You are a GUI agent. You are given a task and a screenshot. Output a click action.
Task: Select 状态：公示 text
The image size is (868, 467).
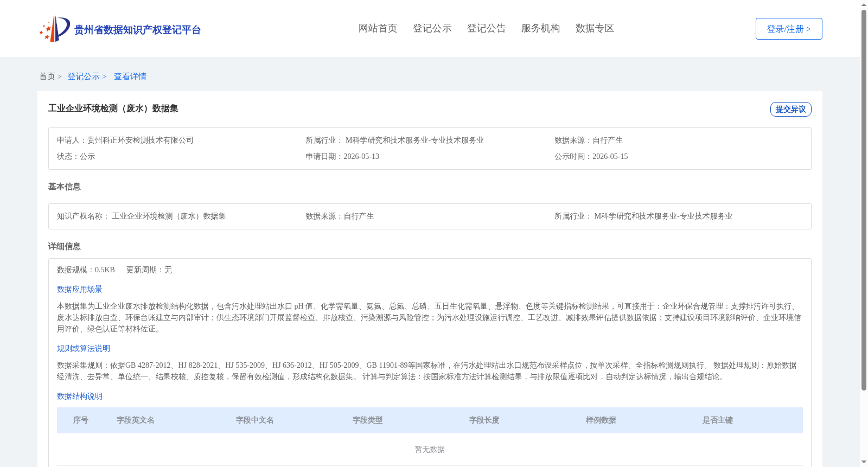coord(76,156)
